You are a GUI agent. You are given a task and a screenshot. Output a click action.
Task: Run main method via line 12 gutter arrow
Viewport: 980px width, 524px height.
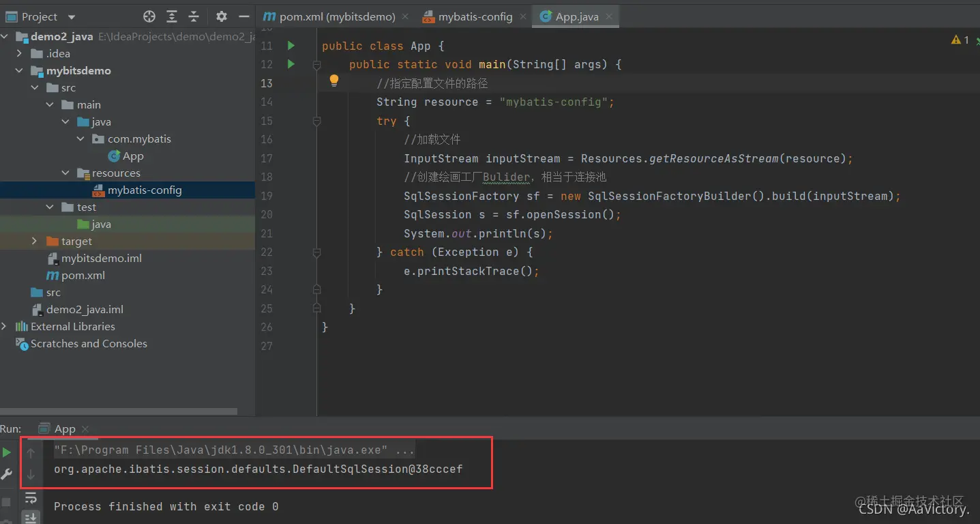[x=291, y=64]
